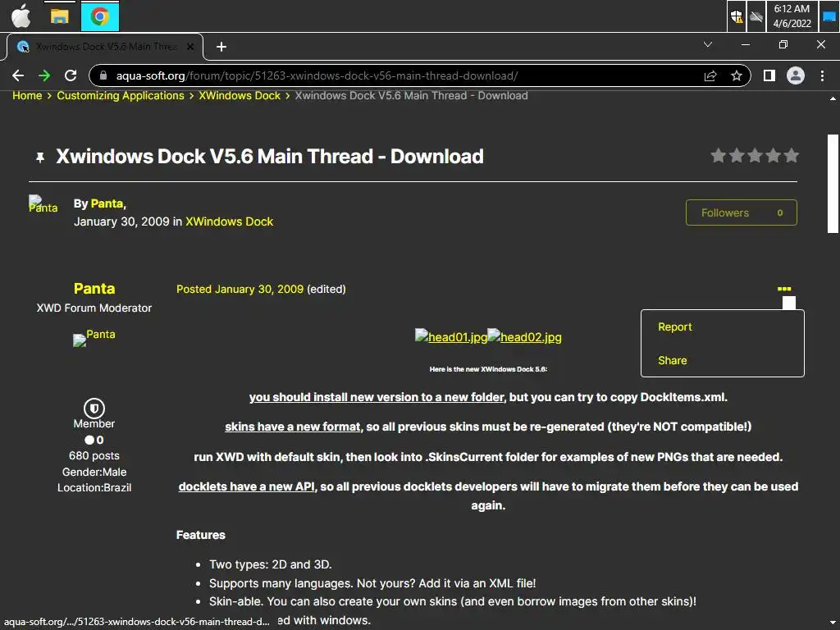
Task: Go forward with the green arrow
Action: pyautogui.click(x=44, y=75)
